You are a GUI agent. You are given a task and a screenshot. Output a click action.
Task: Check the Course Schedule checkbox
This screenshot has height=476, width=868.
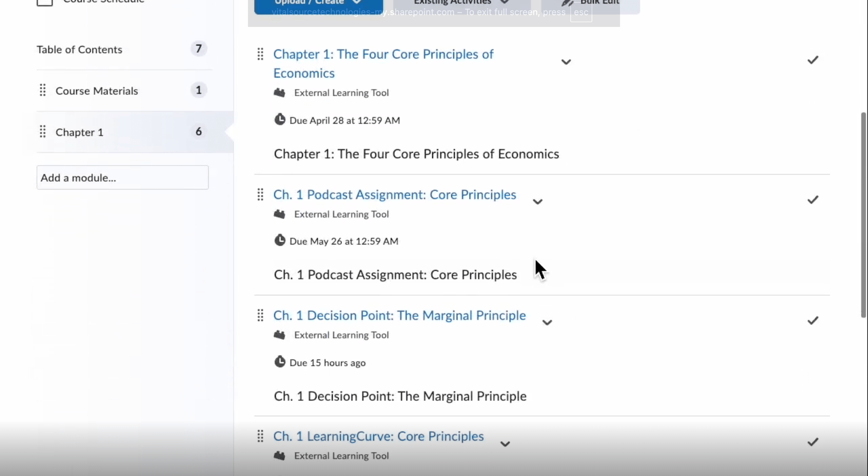coord(44,2)
